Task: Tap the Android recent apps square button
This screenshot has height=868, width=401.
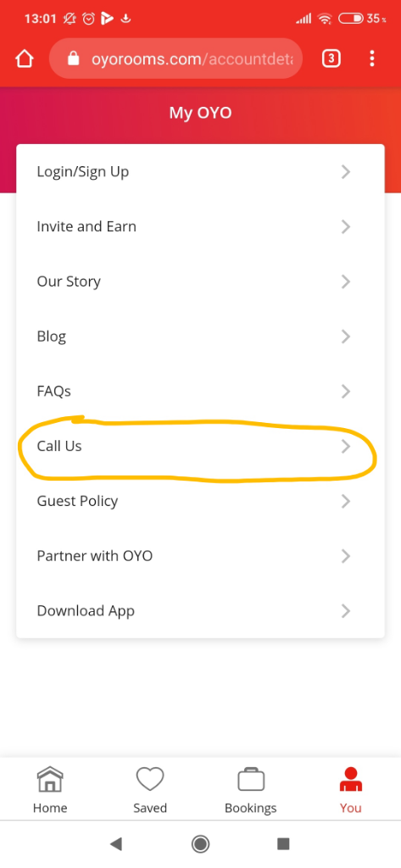Action: tap(283, 843)
